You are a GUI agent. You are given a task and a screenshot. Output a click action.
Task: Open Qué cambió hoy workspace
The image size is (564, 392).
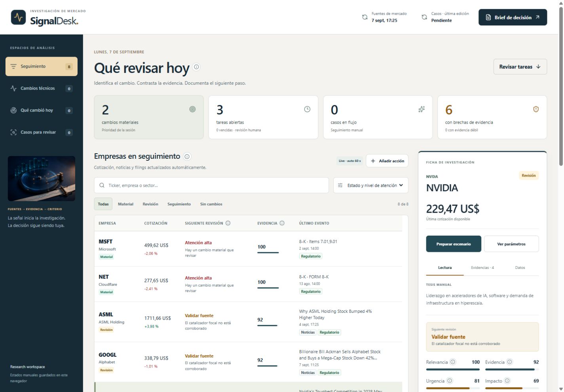tap(42, 110)
